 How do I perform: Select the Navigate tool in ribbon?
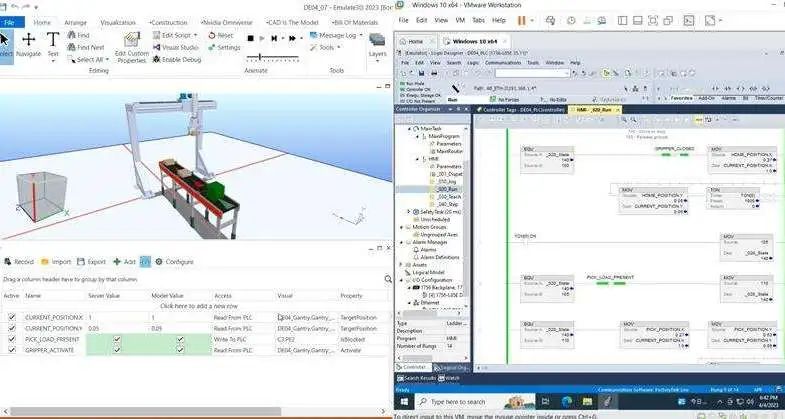pos(28,45)
